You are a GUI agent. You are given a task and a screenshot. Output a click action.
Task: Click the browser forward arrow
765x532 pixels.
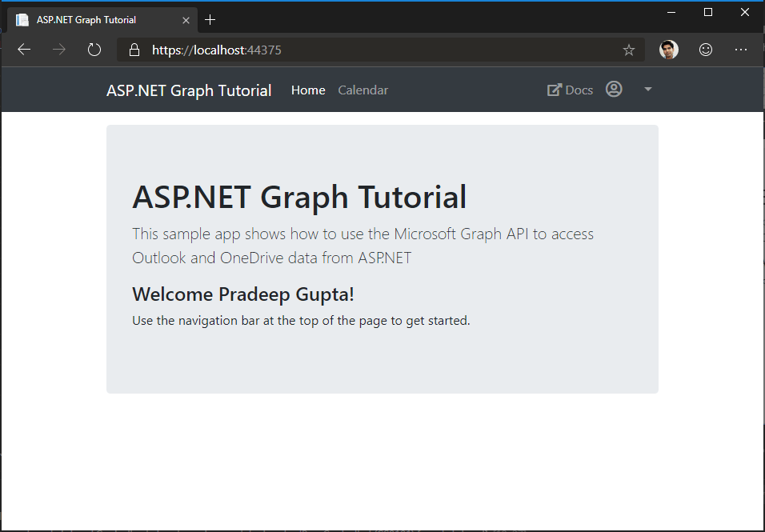coord(59,50)
